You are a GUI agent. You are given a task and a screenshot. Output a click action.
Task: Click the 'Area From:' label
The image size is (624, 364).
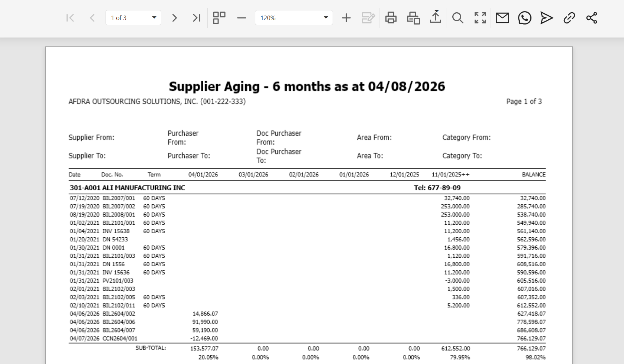pyautogui.click(x=374, y=137)
